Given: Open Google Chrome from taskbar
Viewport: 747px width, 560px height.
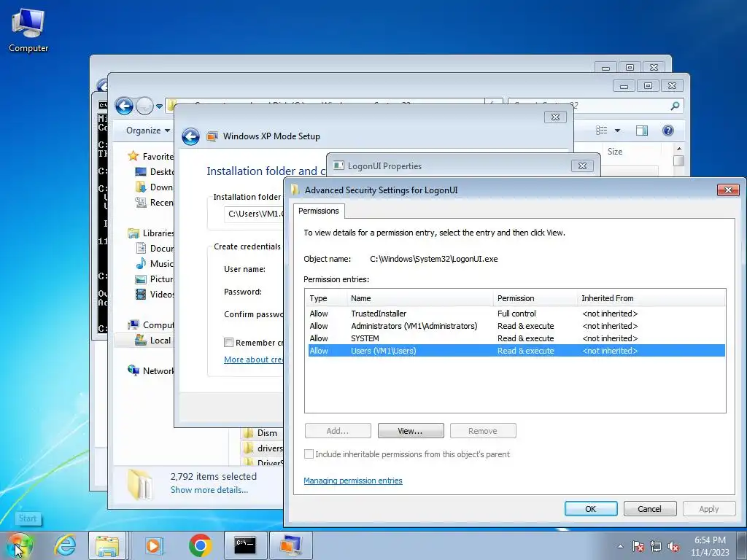Looking at the screenshot, I should pyautogui.click(x=200, y=545).
